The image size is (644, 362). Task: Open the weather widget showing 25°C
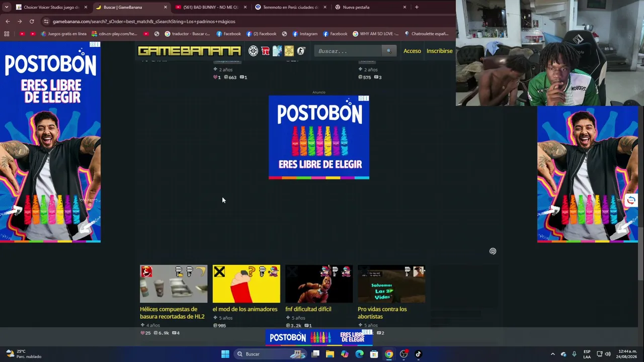[24, 354]
